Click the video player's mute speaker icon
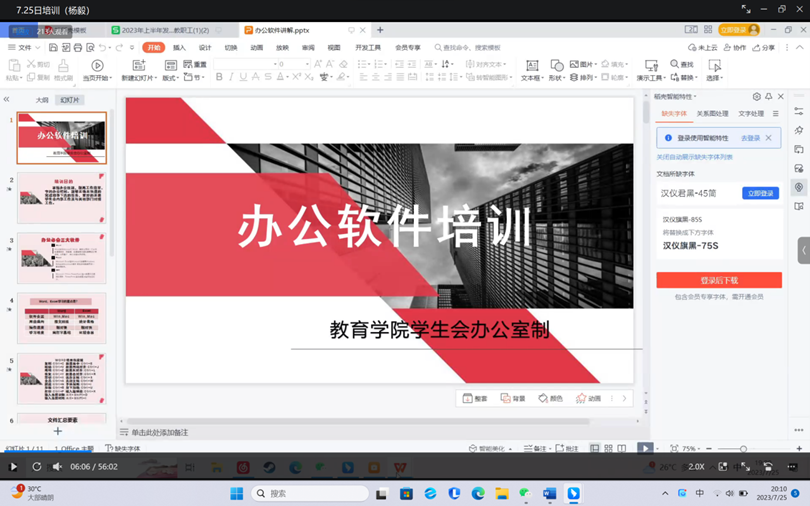Viewport: 810px width, 506px height. [57, 467]
